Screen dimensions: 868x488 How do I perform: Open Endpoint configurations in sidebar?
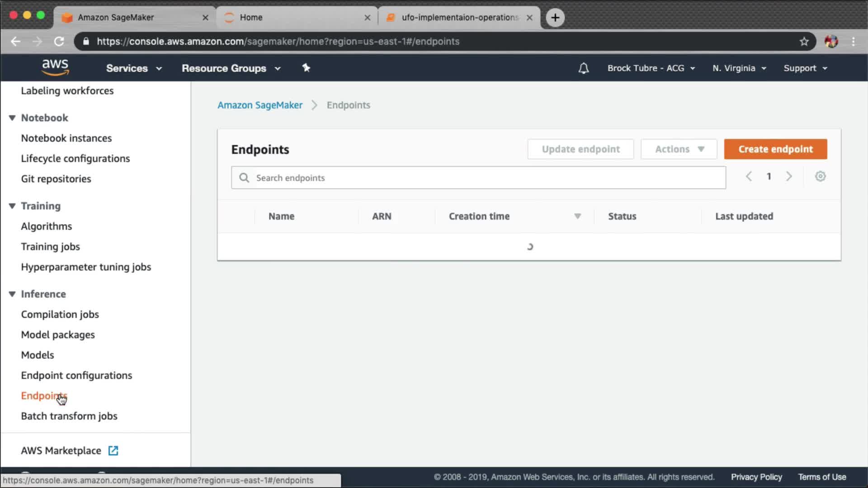pyautogui.click(x=76, y=375)
